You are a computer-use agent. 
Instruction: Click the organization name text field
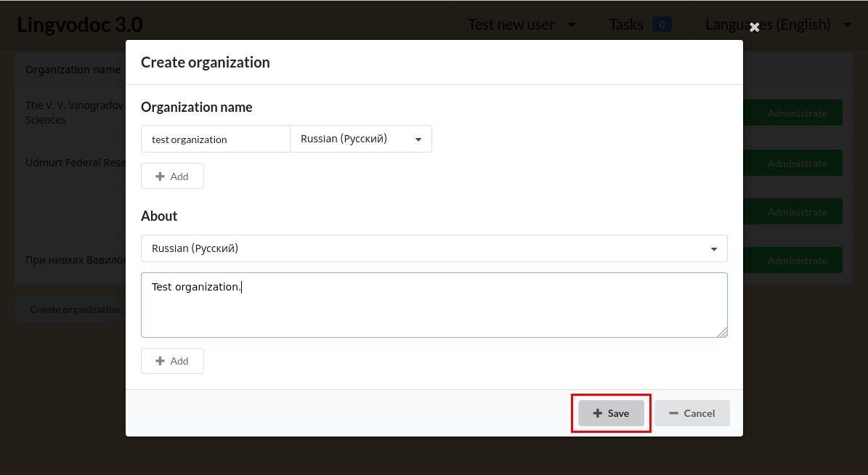coord(215,139)
